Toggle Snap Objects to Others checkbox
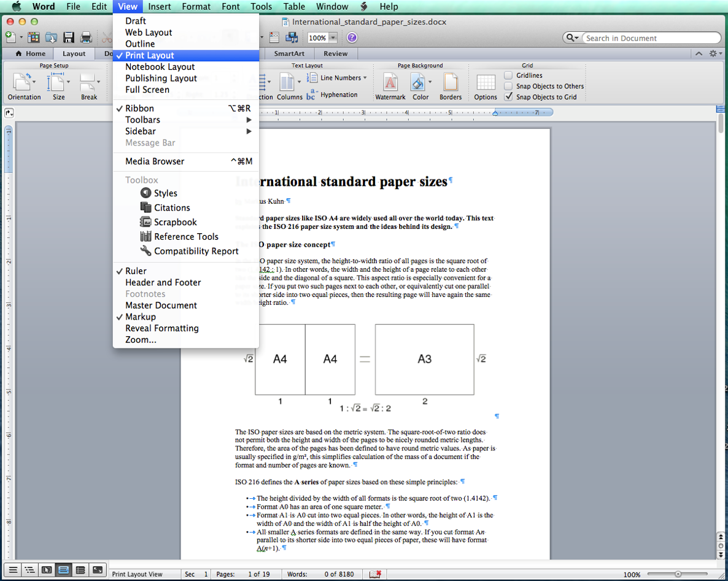This screenshot has width=728, height=581. coord(508,86)
